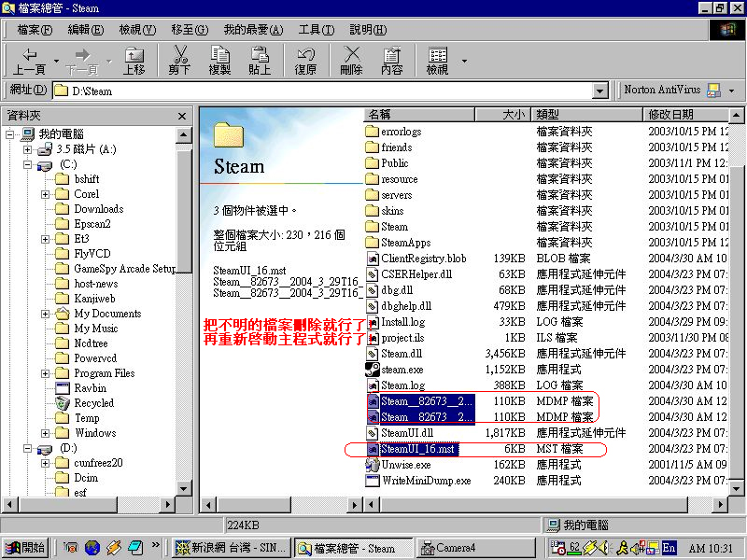The height and width of the screenshot is (560, 747).
Task: Select the bshift folder in the tree
Action: click(x=86, y=179)
